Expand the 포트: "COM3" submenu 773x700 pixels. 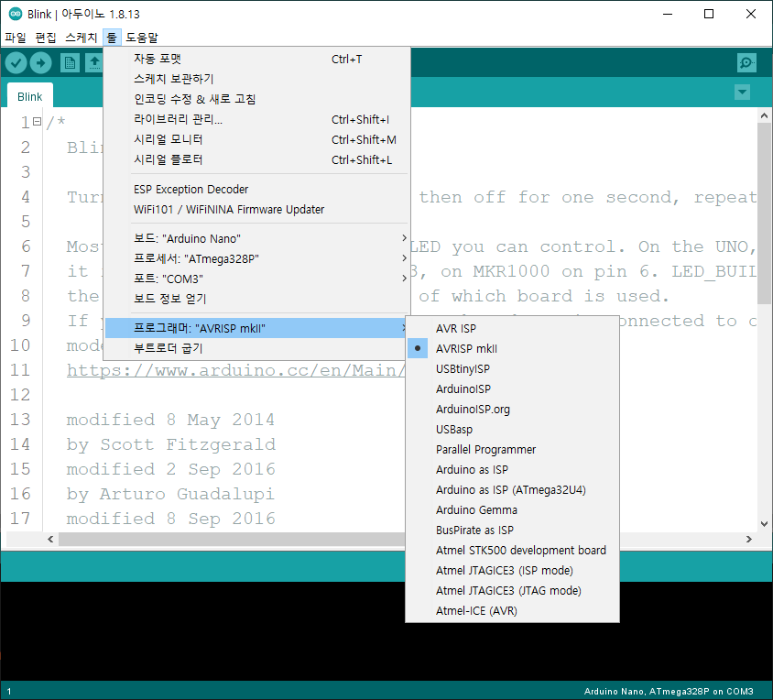[256, 279]
